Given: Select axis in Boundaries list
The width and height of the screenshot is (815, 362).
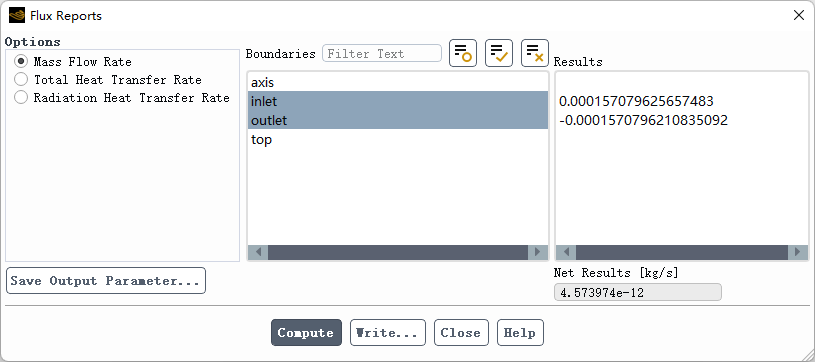Looking at the screenshot, I should (398, 82).
